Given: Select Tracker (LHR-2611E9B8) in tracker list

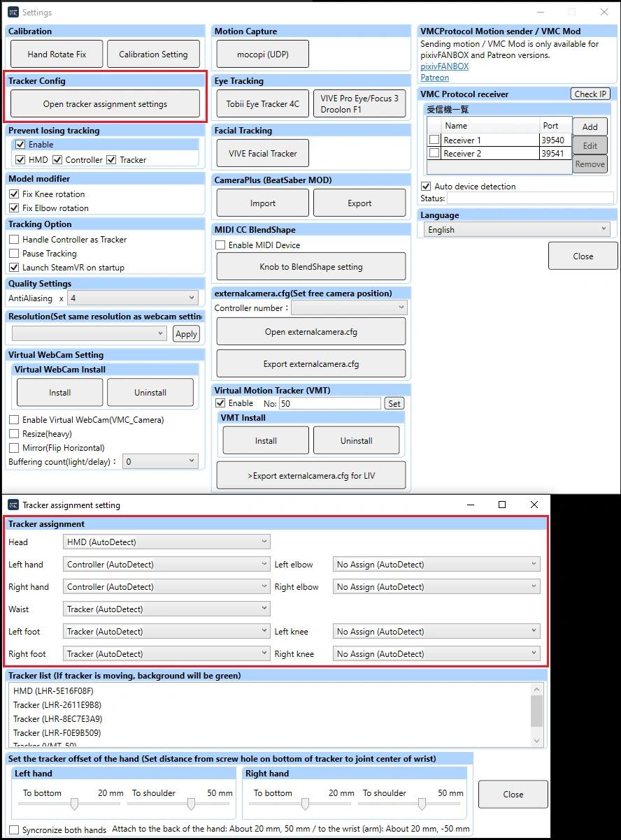Looking at the screenshot, I should click(x=57, y=704).
